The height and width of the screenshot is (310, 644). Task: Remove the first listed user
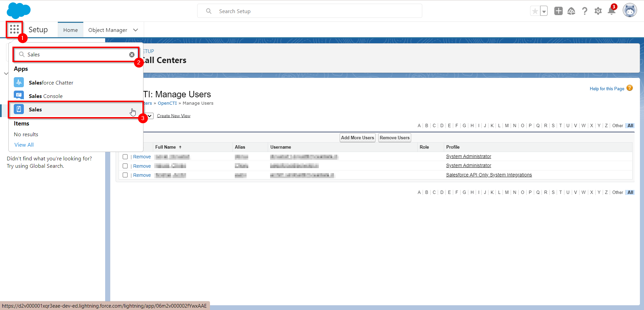click(142, 157)
